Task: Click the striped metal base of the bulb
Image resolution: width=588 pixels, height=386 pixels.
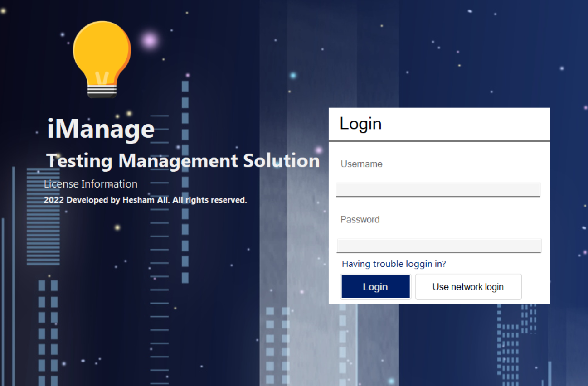Action: (x=102, y=91)
